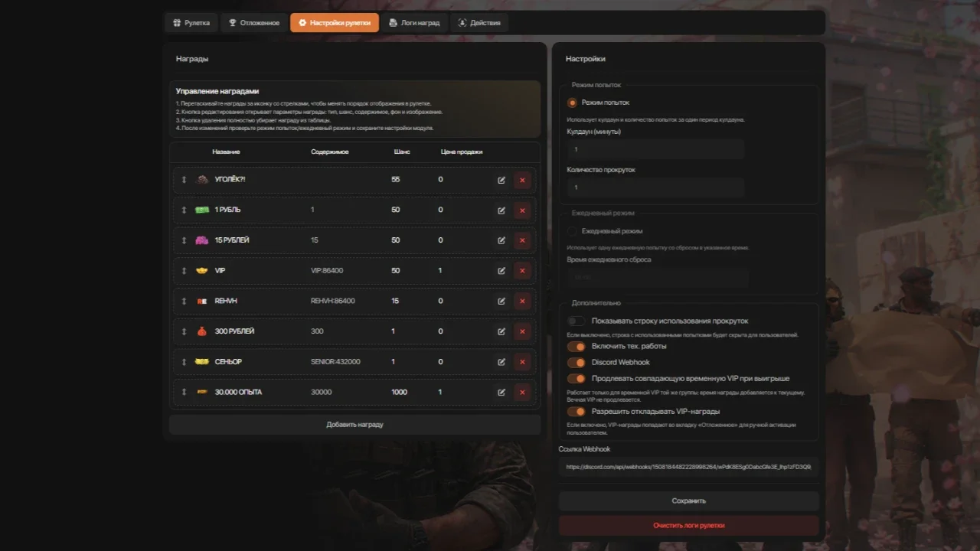980x551 pixels.
Task: Edit the VIP reward
Action: click(x=501, y=271)
